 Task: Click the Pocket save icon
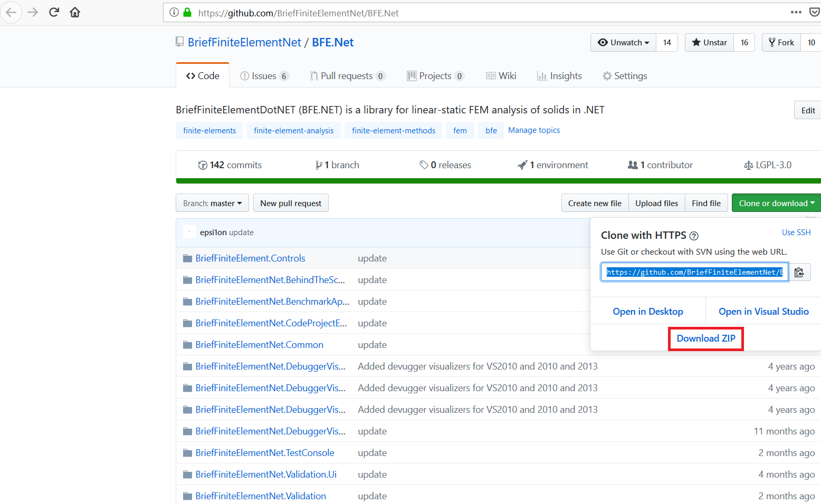click(x=815, y=12)
